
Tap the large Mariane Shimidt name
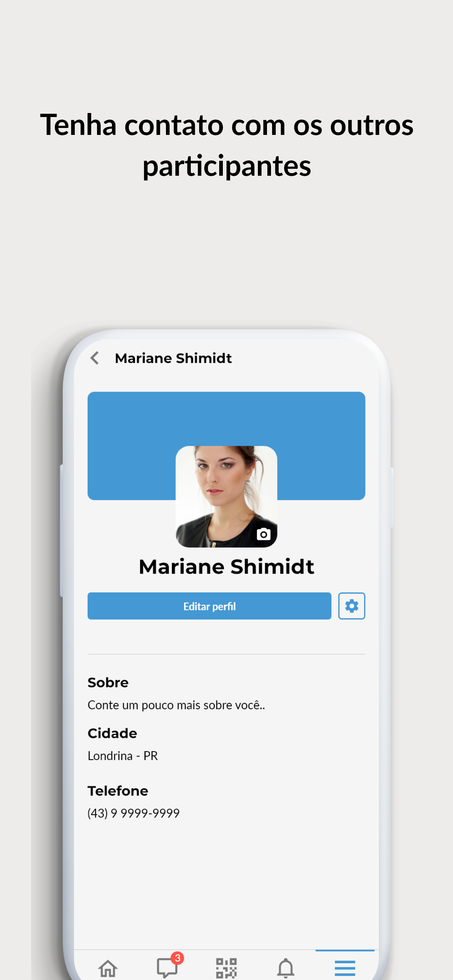tap(226, 567)
